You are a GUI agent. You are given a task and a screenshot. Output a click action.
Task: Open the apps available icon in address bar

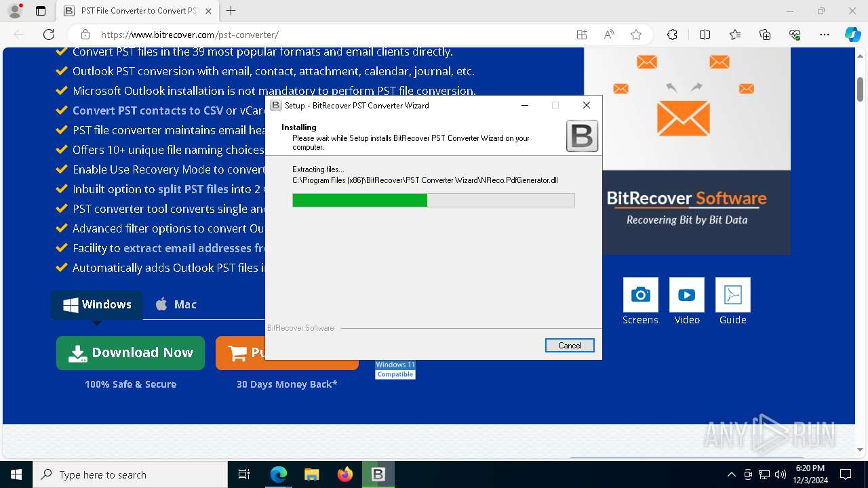pos(582,35)
